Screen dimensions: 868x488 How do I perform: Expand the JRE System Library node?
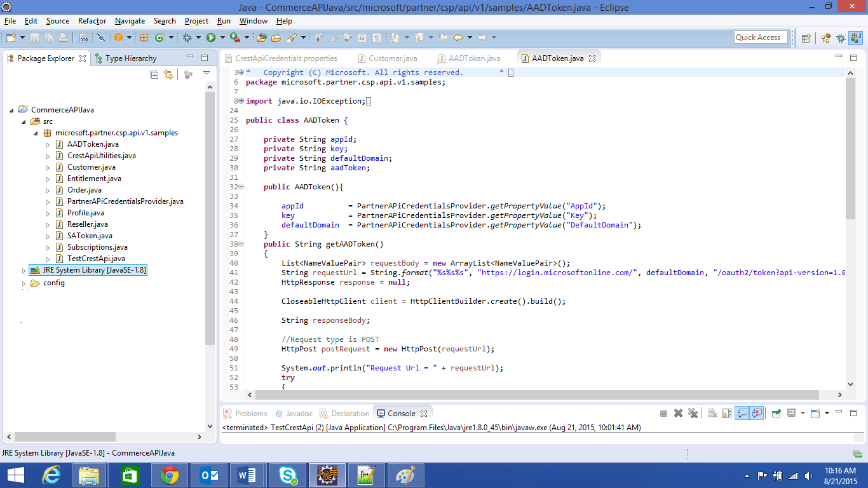click(24, 269)
